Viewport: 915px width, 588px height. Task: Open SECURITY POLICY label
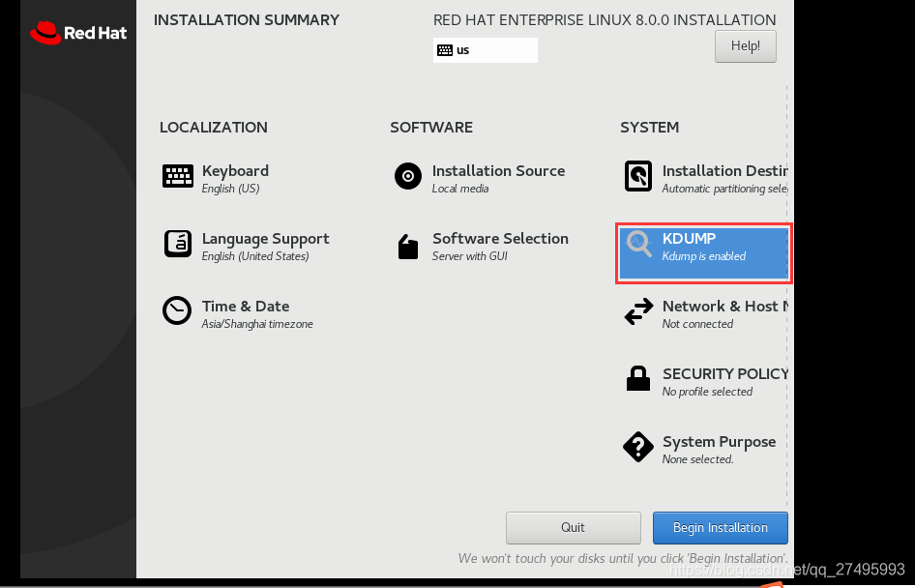(725, 374)
